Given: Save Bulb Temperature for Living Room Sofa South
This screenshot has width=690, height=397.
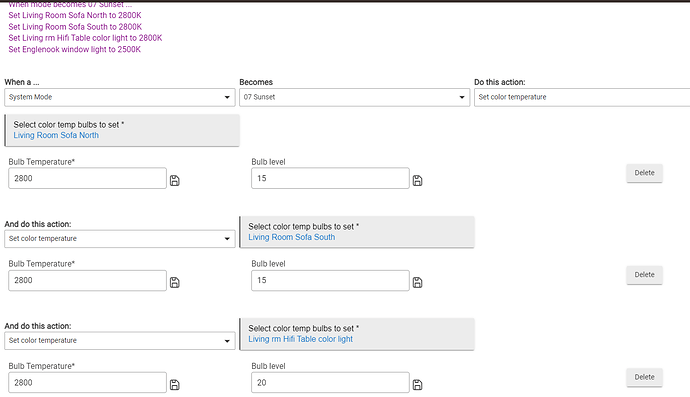Looking at the screenshot, I should (x=175, y=283).
